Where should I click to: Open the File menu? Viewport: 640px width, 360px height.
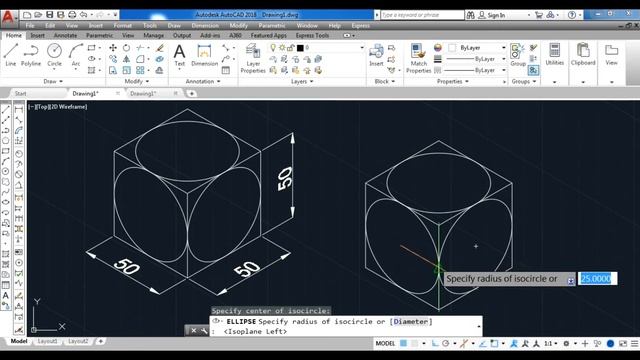[30, 25]
